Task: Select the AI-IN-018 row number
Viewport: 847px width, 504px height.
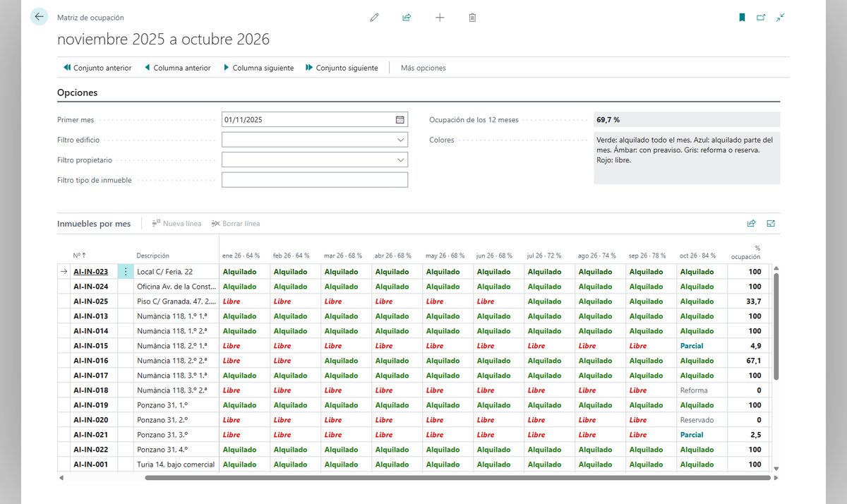Action: pos(90,390)
